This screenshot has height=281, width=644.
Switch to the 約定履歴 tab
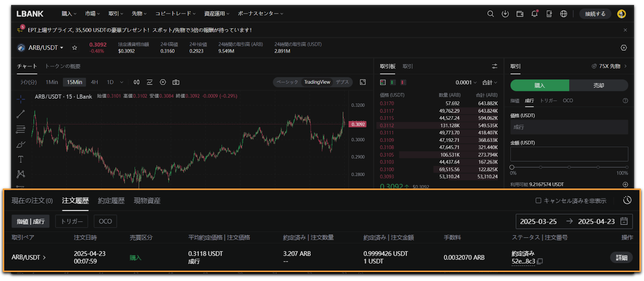point(111,201)
